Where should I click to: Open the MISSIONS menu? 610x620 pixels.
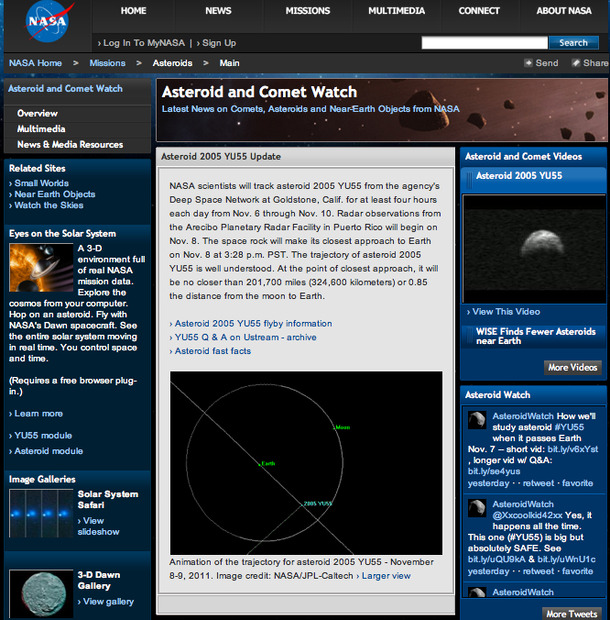[308, 11]
